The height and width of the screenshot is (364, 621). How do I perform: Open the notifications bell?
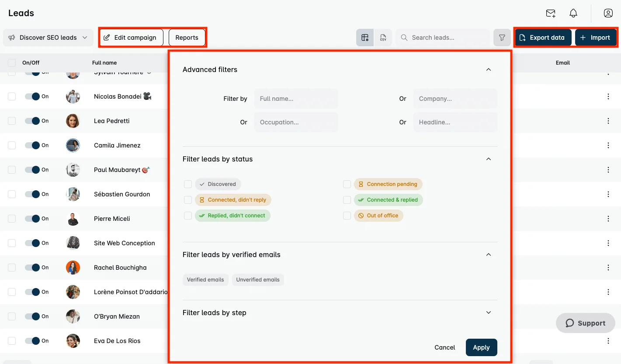573,13
